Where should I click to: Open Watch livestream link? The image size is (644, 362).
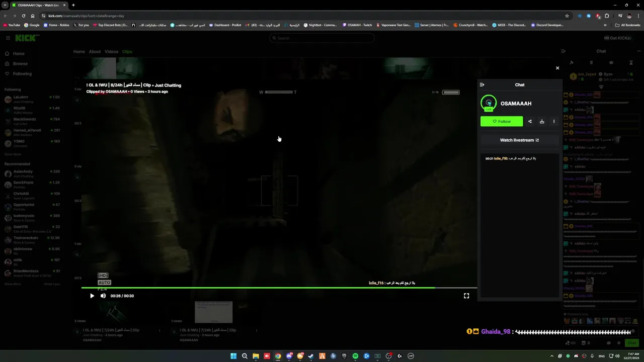point(519,140)
